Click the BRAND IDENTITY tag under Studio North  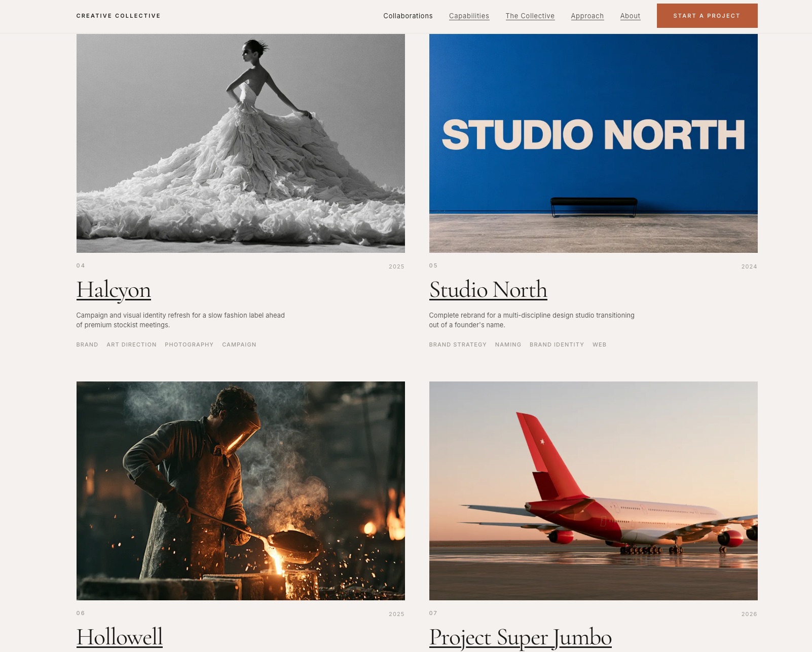557,344
